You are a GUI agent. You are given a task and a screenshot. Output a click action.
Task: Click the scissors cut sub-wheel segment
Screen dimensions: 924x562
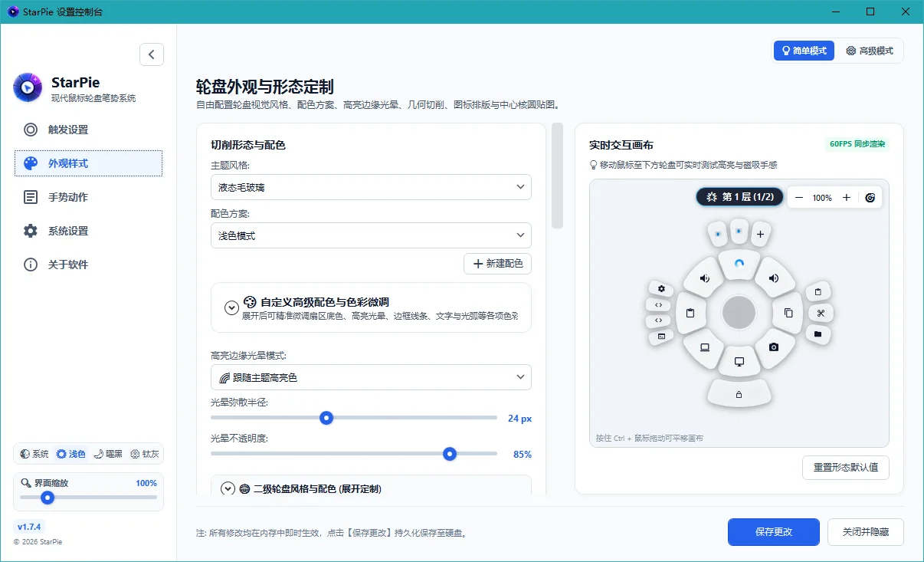[821, 313]
